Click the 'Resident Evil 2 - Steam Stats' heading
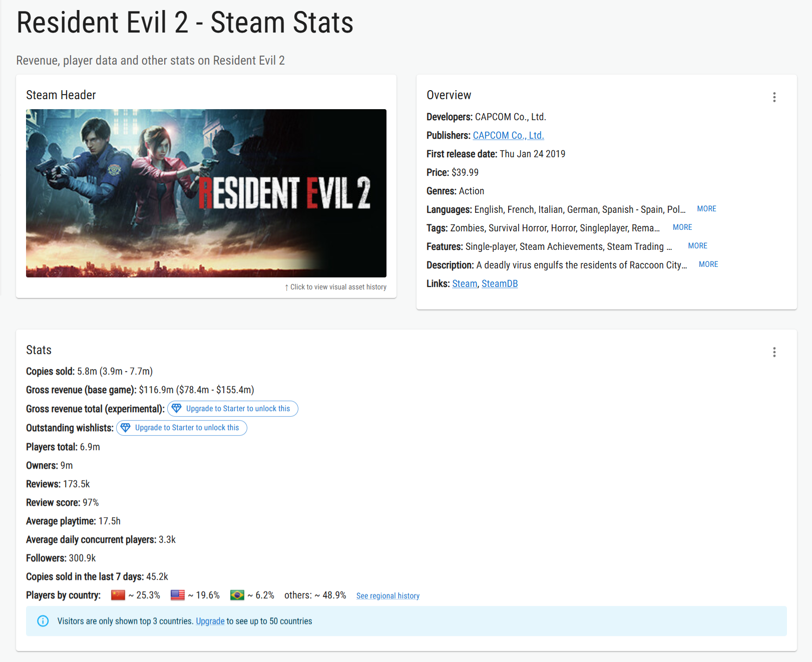The image size is (812, 662). (x=185, y=23)
